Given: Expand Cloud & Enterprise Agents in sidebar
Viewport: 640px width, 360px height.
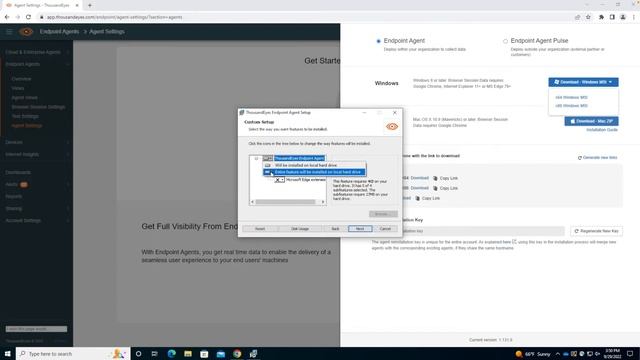Looking at the screenshot, I should pos(68,52).
